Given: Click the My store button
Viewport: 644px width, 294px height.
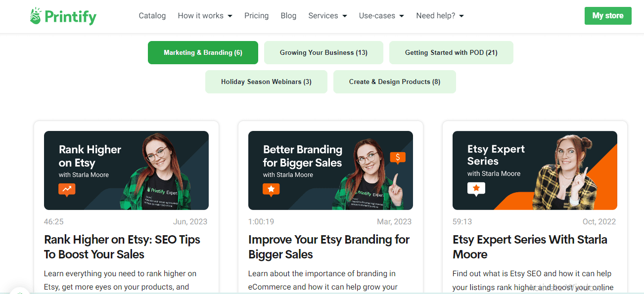Looking at the screenshot, I should [x=608, y=16].
